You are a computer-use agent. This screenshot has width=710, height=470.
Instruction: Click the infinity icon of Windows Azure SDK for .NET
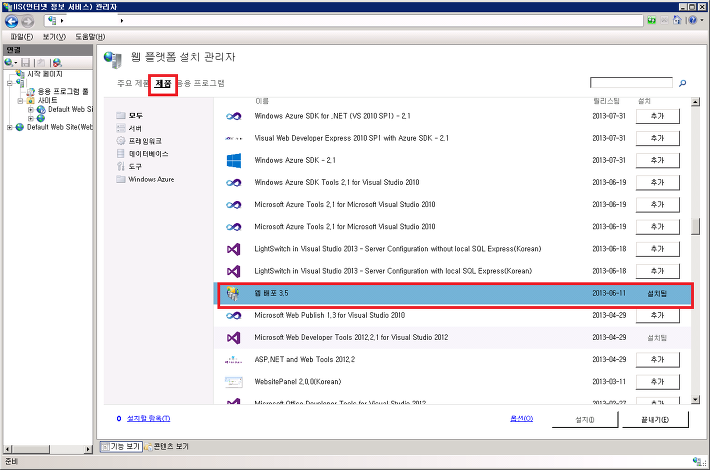[234, 116]
